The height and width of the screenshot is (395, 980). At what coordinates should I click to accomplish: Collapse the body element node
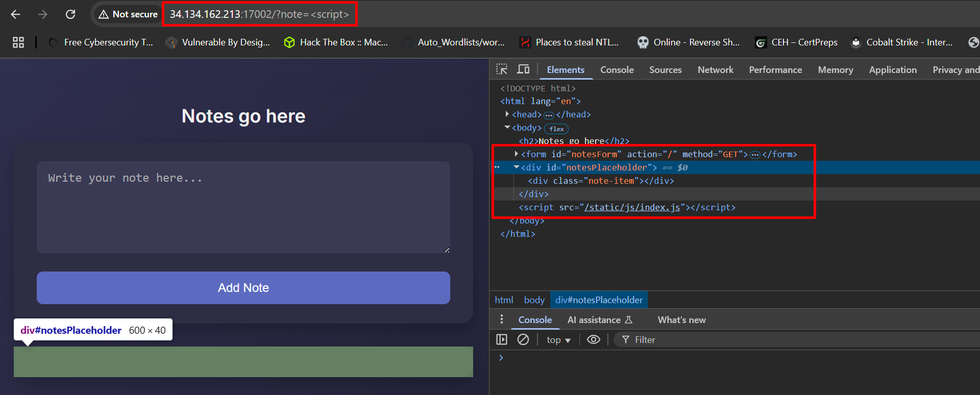(507, 128)
